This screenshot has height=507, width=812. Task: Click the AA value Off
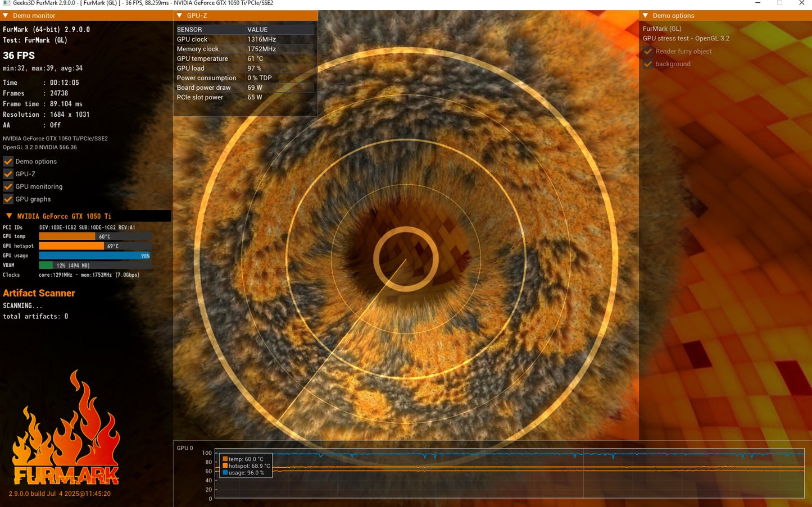click(55, 125)
